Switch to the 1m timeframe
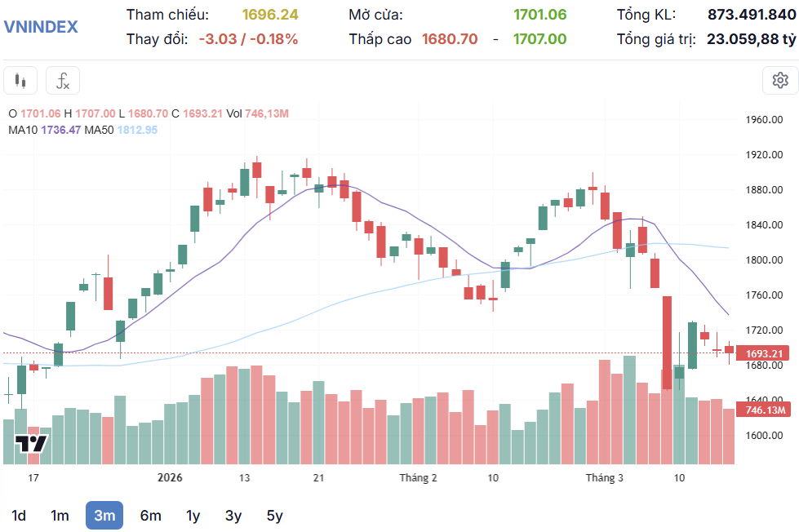This screenshot has width=799, height=532. (60, 516)
